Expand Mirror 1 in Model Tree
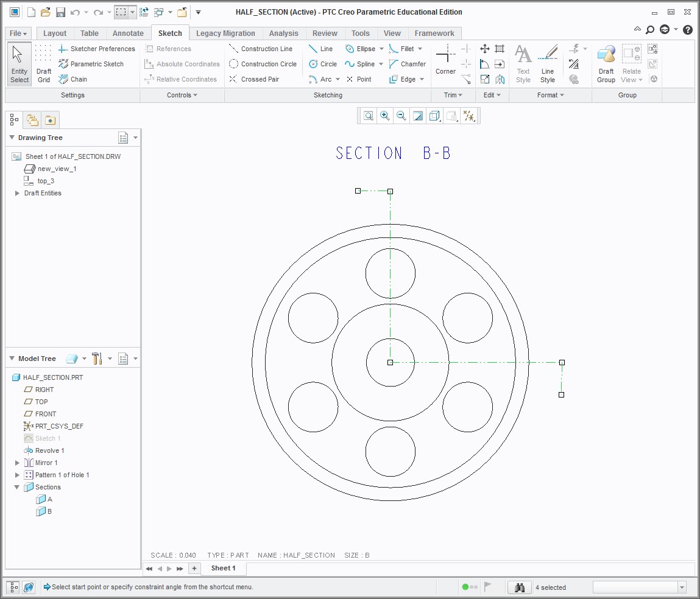 17,463
